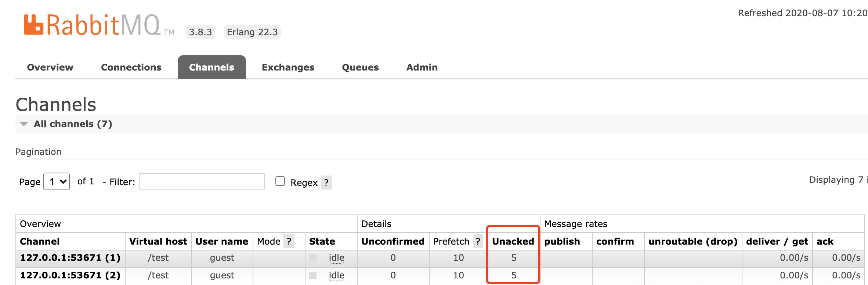Viewport: 868px width, 285px height.
Task: Open channel 127.0.0.1:53671 (1)
Action: pyautogui.click(x=70, y=257)
